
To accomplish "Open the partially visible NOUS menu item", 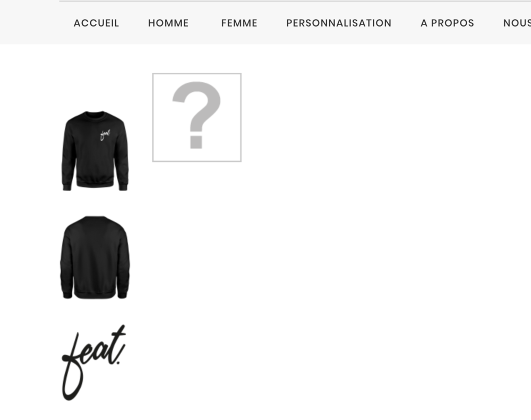I will click(517, 23).
